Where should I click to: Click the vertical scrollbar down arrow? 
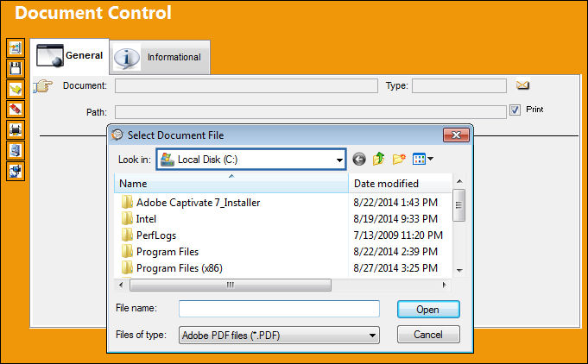click(x=459, y=270)
